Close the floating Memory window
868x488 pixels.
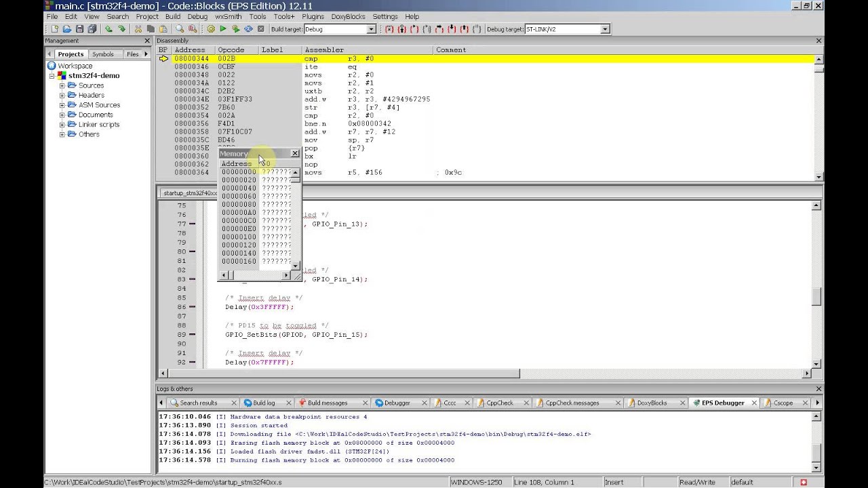click(295, 154)
